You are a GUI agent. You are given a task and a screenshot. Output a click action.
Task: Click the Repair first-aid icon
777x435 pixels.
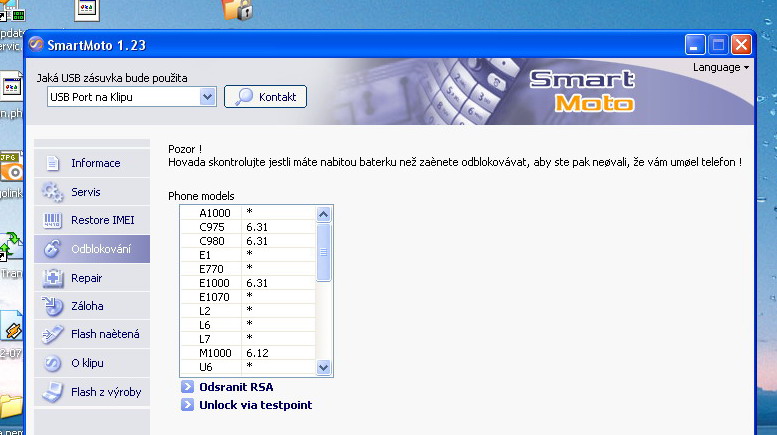53,278
